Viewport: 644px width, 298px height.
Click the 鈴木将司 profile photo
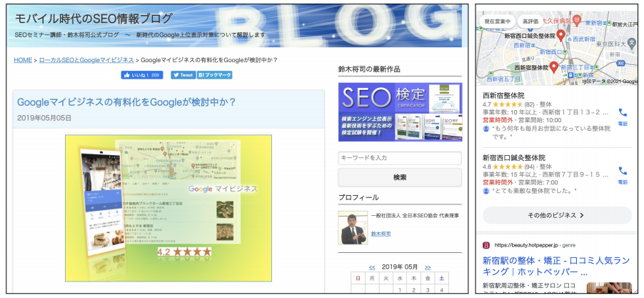[x=353, y=228]
